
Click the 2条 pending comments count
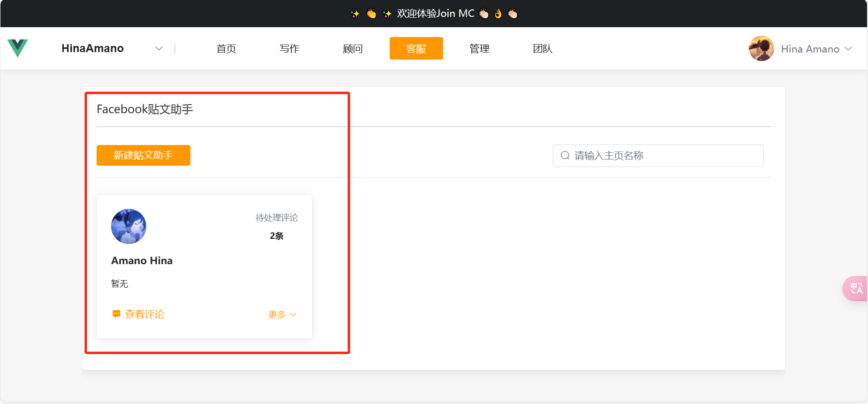pos(277,236)
